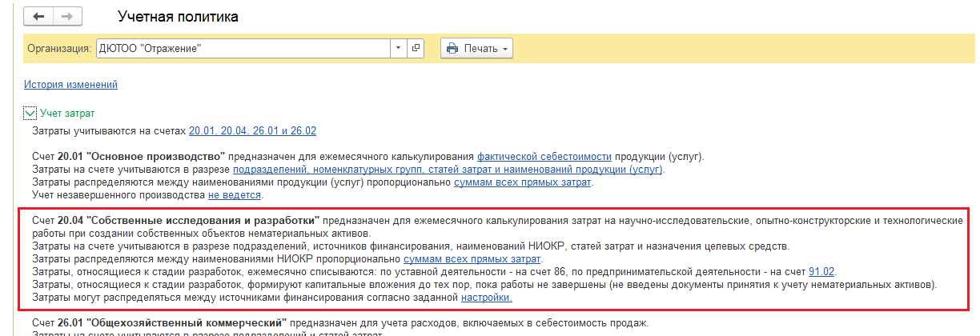Click the forward navigation arrow
Screen dimensions: 980x336
click(x=67, y=16)
